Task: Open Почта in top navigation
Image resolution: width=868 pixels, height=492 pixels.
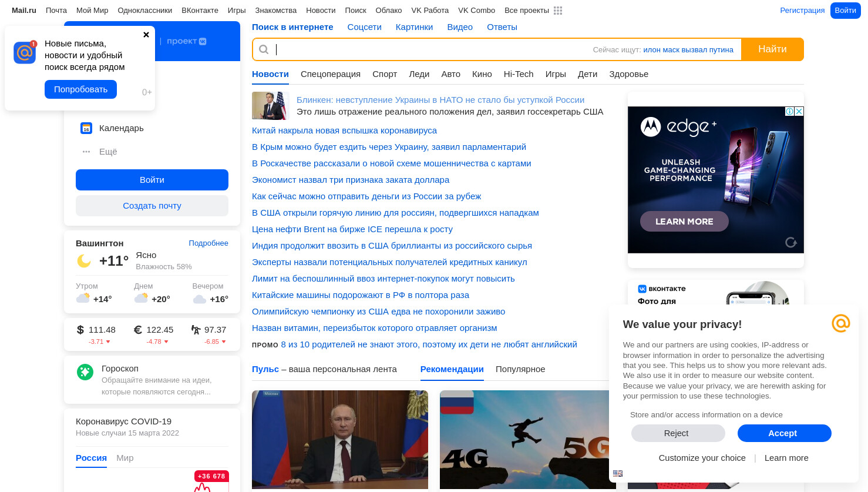Action: pos(56,11)
